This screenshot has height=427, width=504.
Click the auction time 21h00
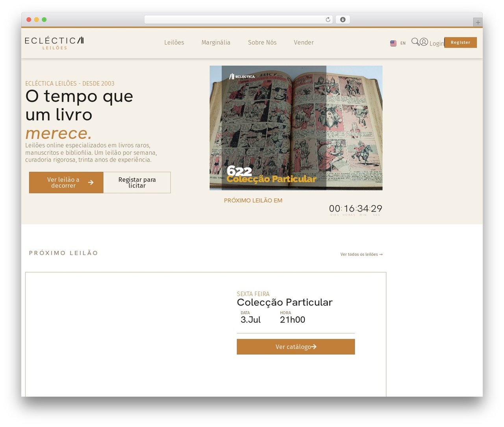coord(293,319)
